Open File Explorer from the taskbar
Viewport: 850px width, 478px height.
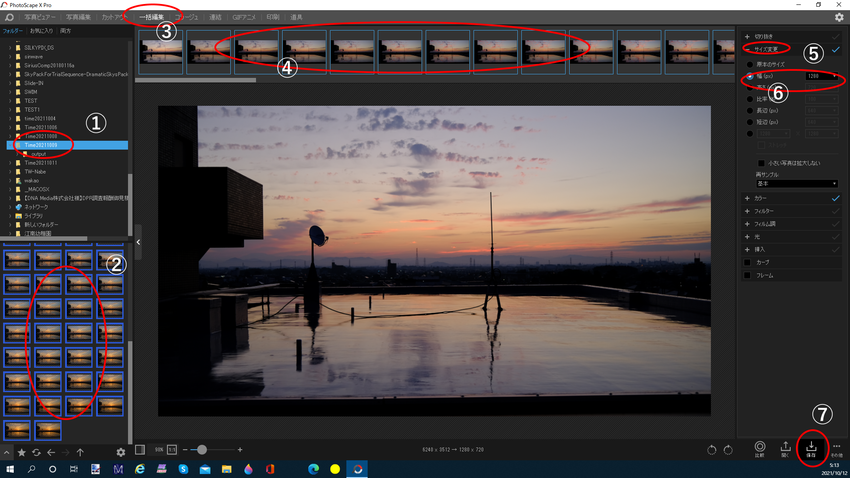click(227, 469)
